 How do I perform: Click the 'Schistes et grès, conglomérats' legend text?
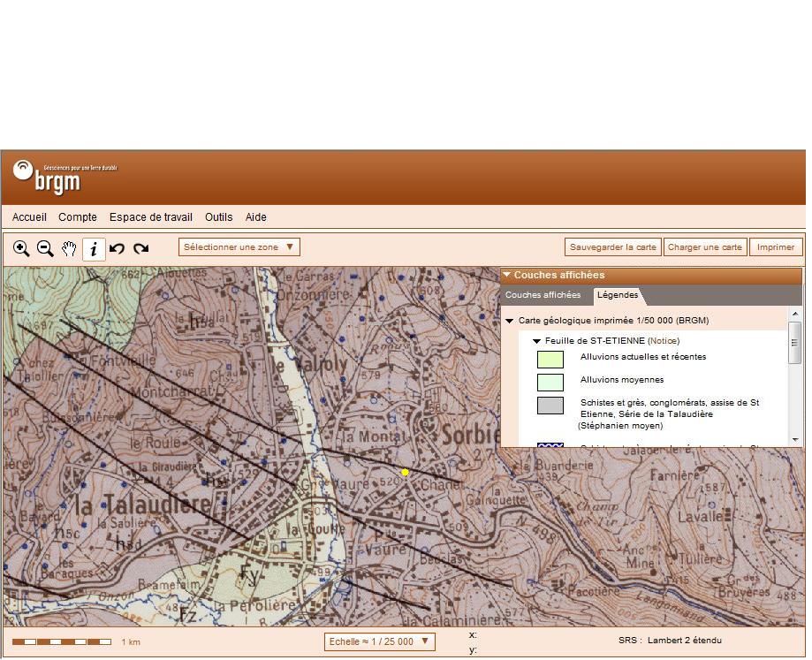pyautogui.click(x=669, y=414)
